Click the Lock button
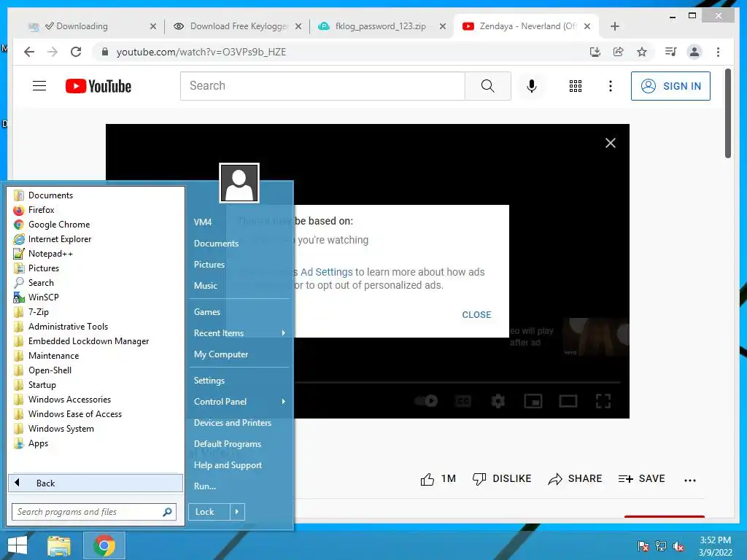This screenshot has height=560, width=747. [209, 512]
